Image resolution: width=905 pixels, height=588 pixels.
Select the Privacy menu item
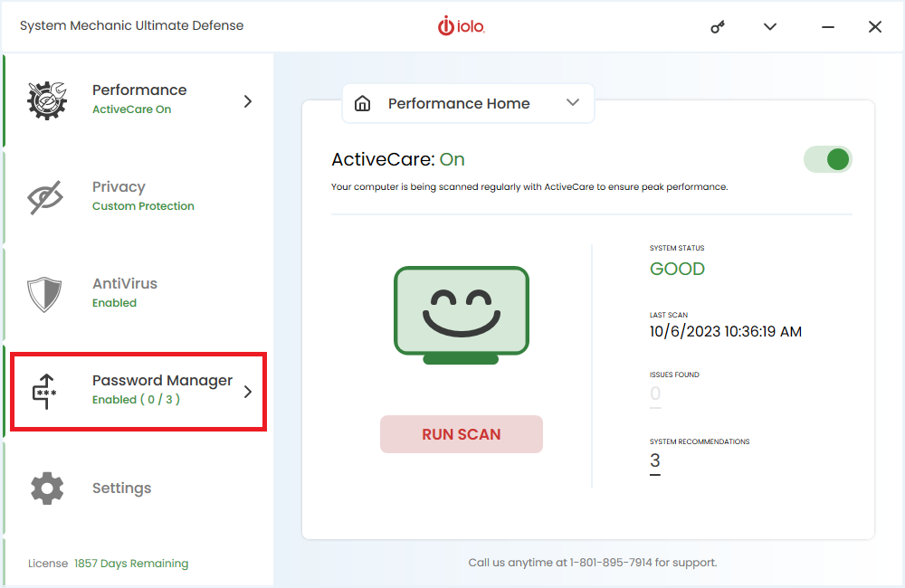(119, 187)
